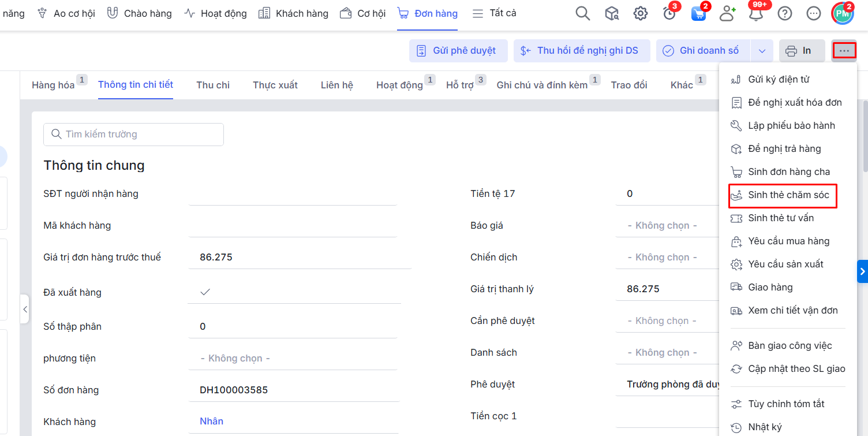Open the notification bell with 99+ badge
868x436 pixels.
(756, 14)
